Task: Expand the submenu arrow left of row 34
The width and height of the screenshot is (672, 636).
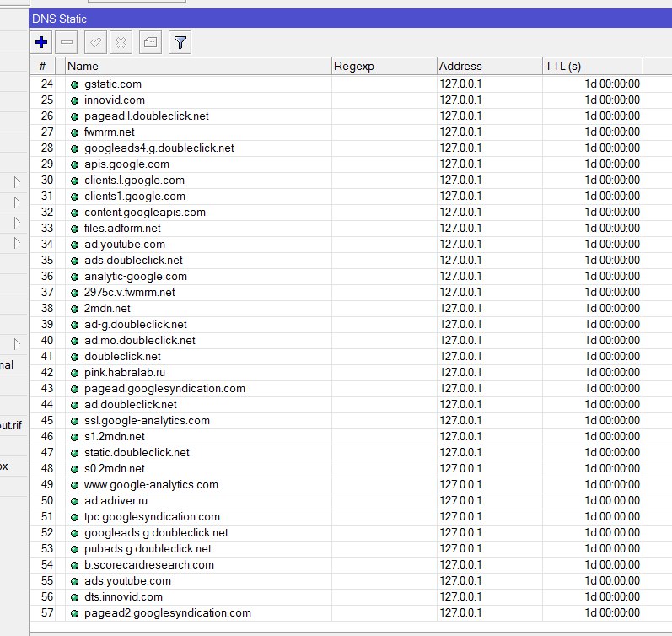Action: pyautogui.click(x=17, y=243)
